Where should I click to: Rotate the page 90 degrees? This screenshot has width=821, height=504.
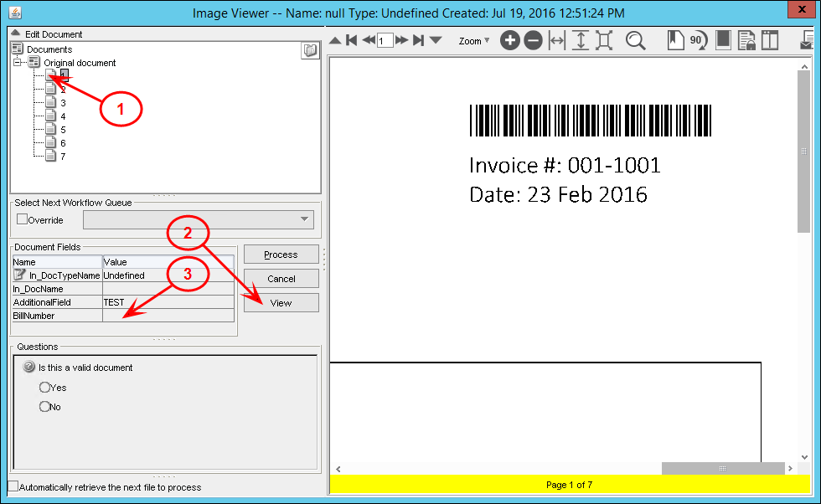coord(699,40)
